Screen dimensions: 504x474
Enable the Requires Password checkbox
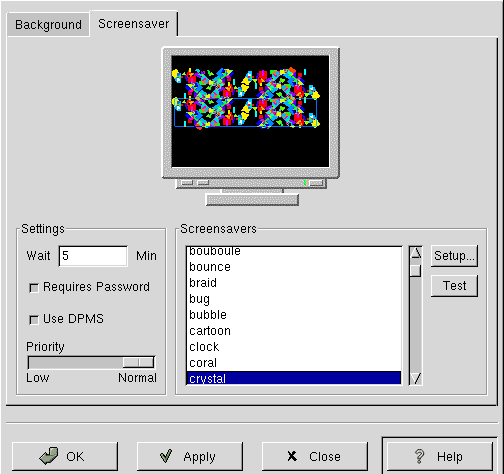coord(34,288)
